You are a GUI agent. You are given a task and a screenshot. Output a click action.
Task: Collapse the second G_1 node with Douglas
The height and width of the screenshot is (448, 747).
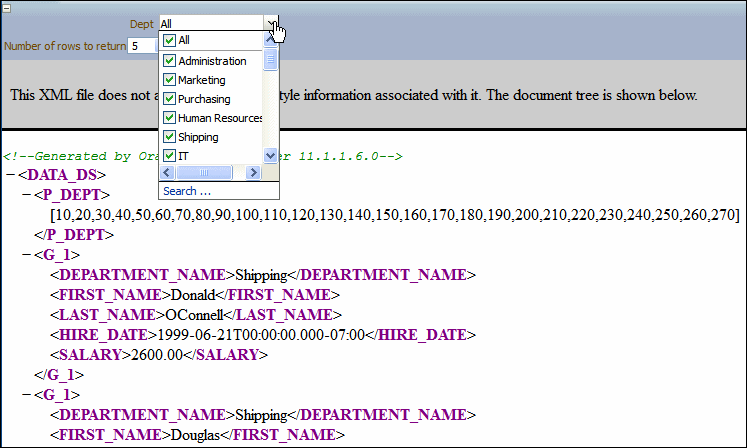(x=27, y=395)
